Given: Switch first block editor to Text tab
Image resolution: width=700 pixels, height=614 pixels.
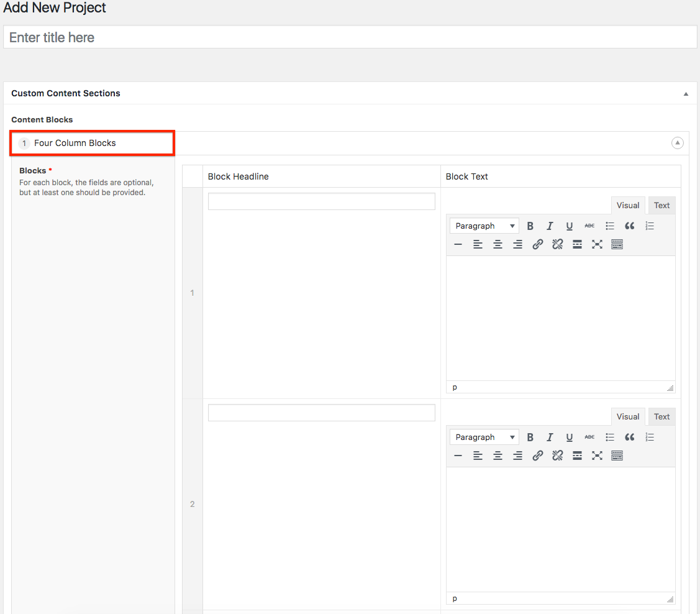Looking at the screenshot, I should pyautogui.click(x=661, y=206).
